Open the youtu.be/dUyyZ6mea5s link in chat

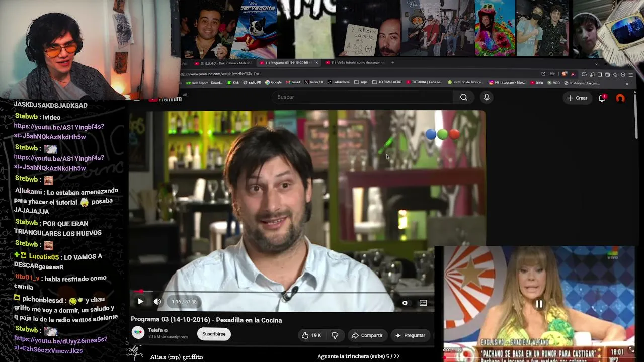[60, 345]
